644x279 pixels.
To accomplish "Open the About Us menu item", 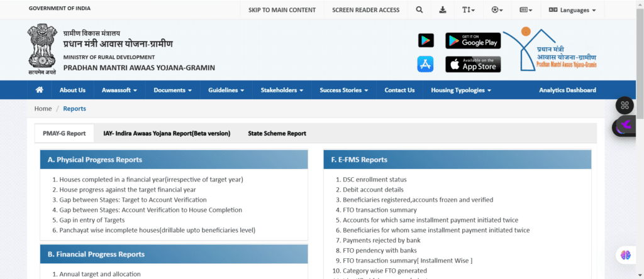I will pyautogui.click(x=72, y=90).
